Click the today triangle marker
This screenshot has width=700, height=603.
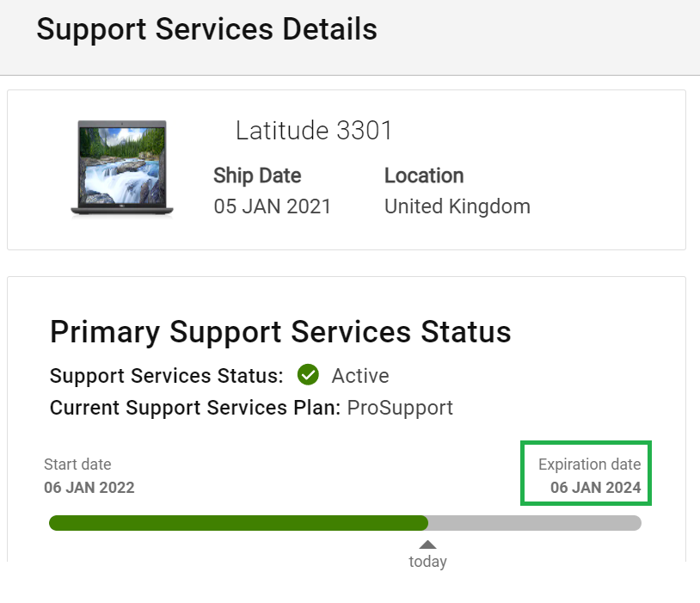coord(427,545)
